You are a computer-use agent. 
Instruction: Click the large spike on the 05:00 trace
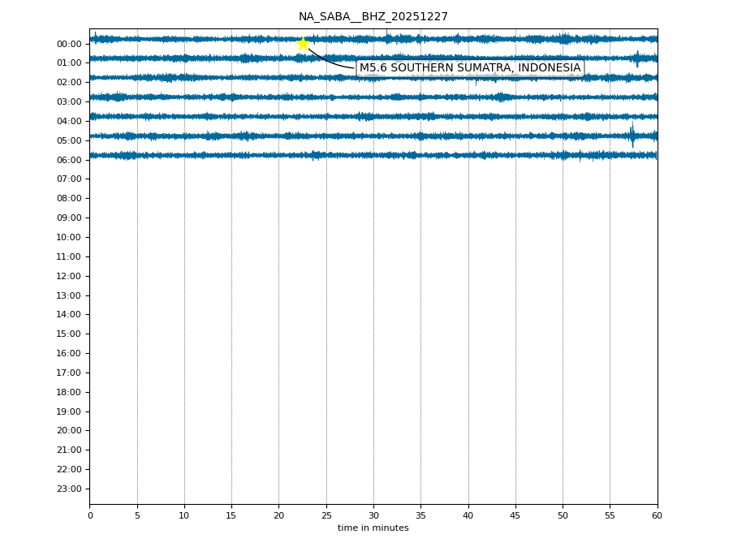pyautogui.click(x=632, y=135)
